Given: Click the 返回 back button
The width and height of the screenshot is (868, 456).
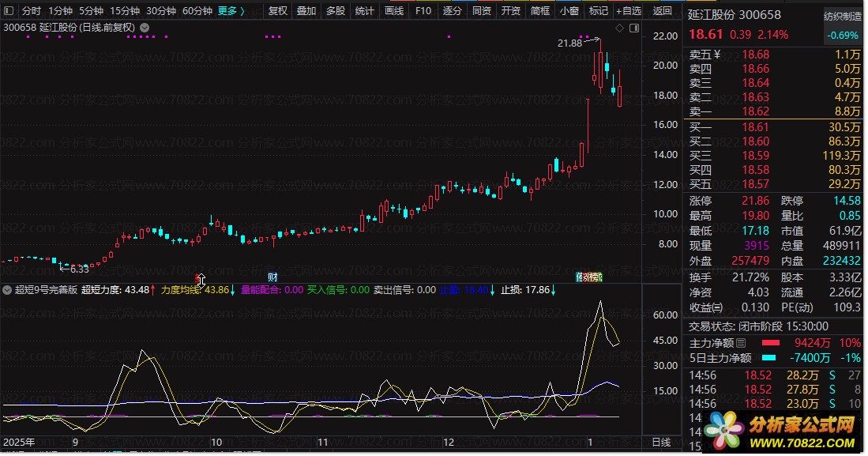Looking at the screenshot, I should pos(662,11).
